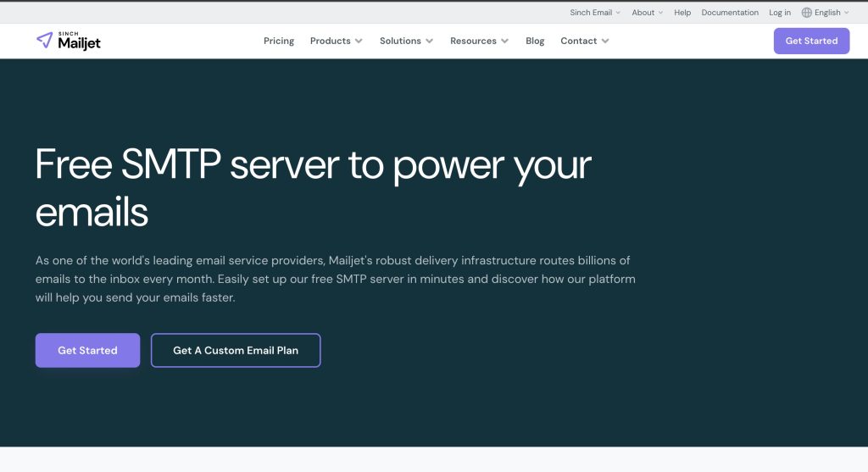Open the Products menu
Screen dimensions: 868x472
coord(330,41)
